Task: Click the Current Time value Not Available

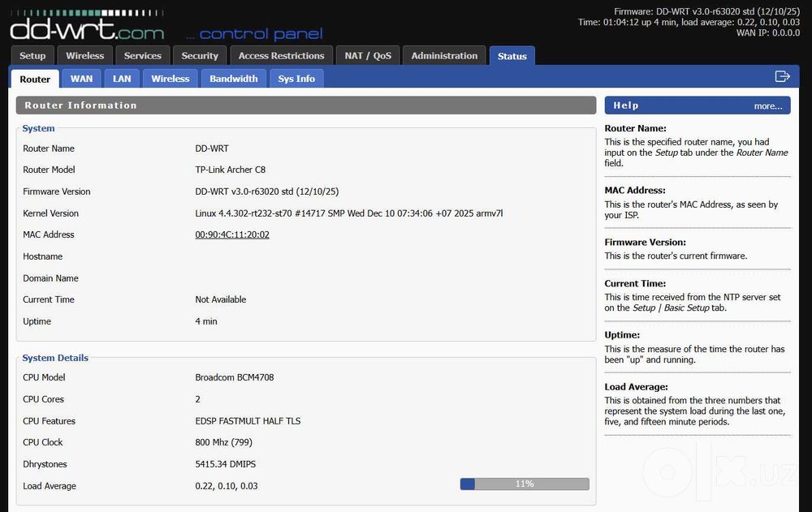Action: 221,299
